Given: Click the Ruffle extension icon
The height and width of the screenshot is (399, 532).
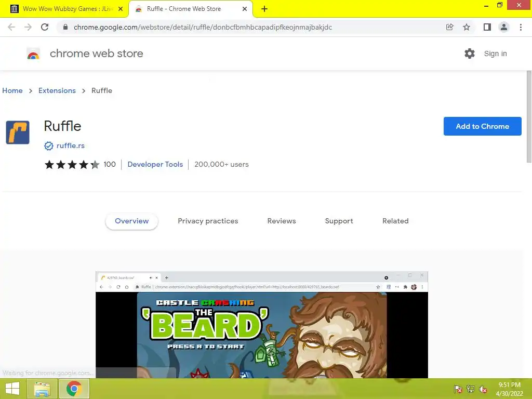Looking at the screenshot, I should [x=18, y=132].
